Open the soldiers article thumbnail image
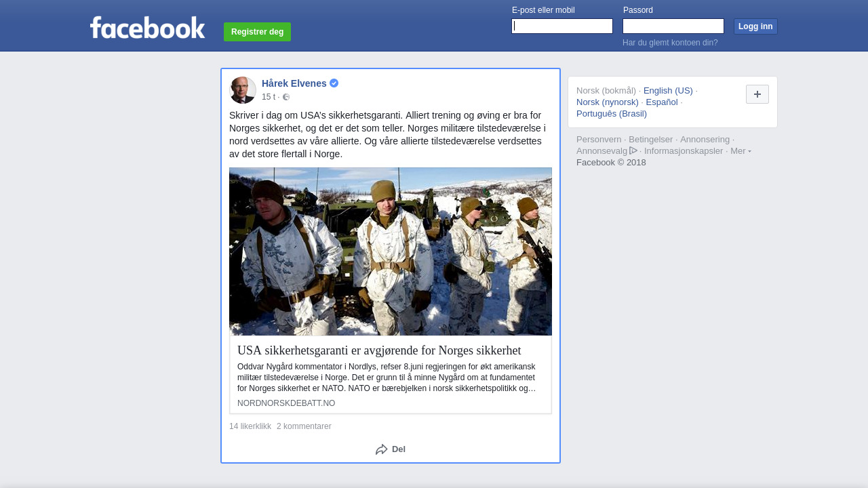Viewport: 868px width, 488px height. (391, 251)
